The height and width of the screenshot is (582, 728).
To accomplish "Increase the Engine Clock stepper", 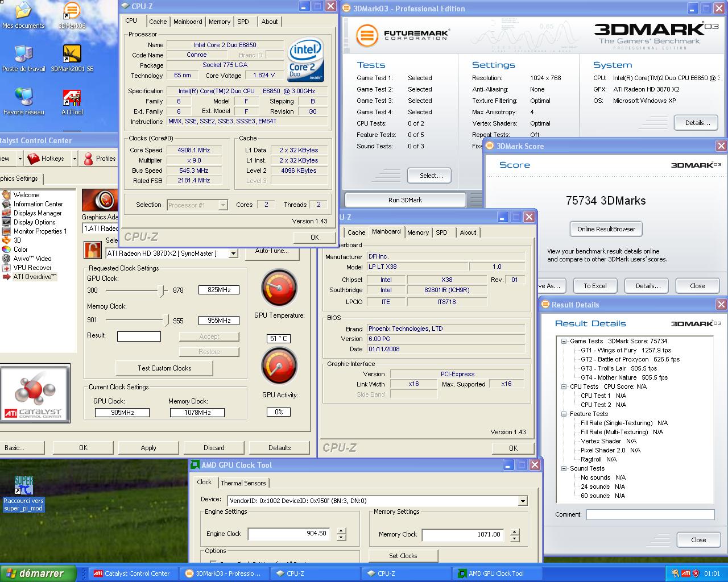I will tap(341, 531).
